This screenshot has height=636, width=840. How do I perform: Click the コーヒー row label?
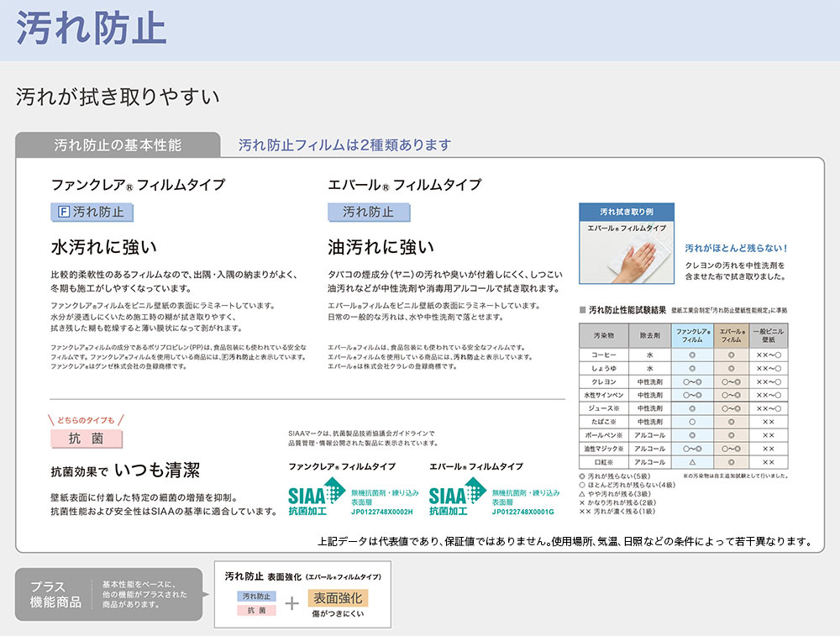coord(604,355)
